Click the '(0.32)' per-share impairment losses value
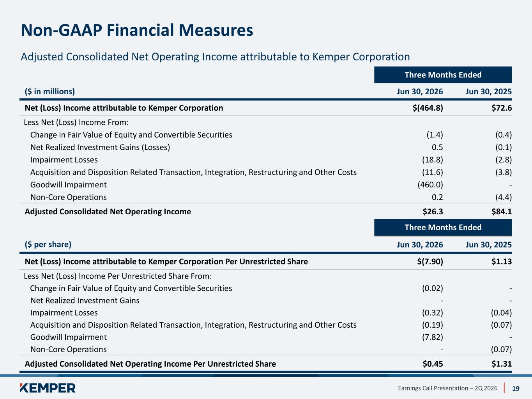Screen dimensions: 532x399 tap(433, 313)
